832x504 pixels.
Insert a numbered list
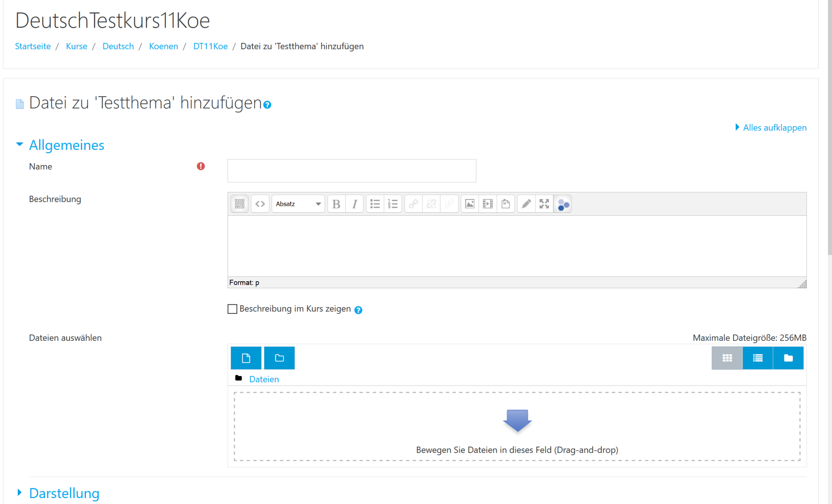pyautogui.click(x=393, y=204)
